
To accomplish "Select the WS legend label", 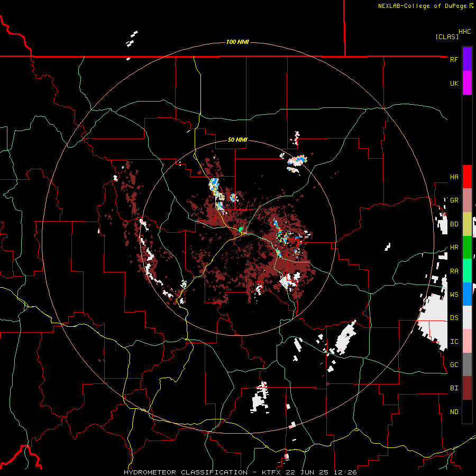I will (454, 295).
